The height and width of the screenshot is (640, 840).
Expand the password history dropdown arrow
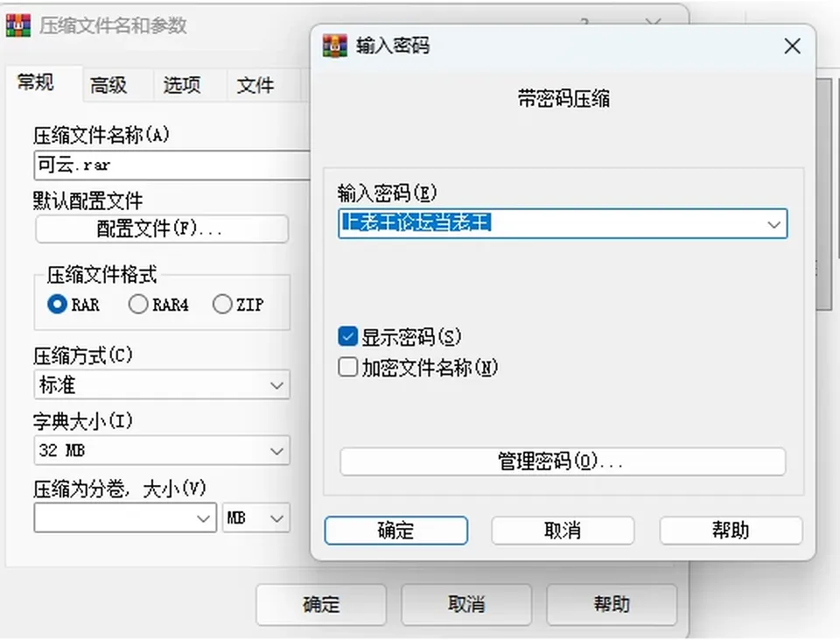(x=773, y=224)
